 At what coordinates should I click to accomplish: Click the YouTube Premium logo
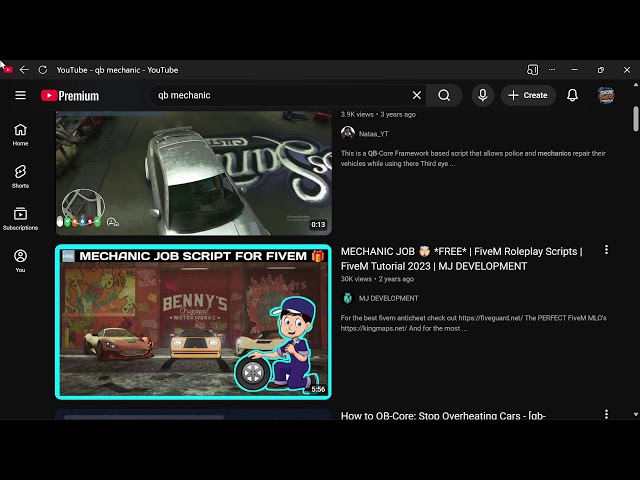(x=70, y=95)
